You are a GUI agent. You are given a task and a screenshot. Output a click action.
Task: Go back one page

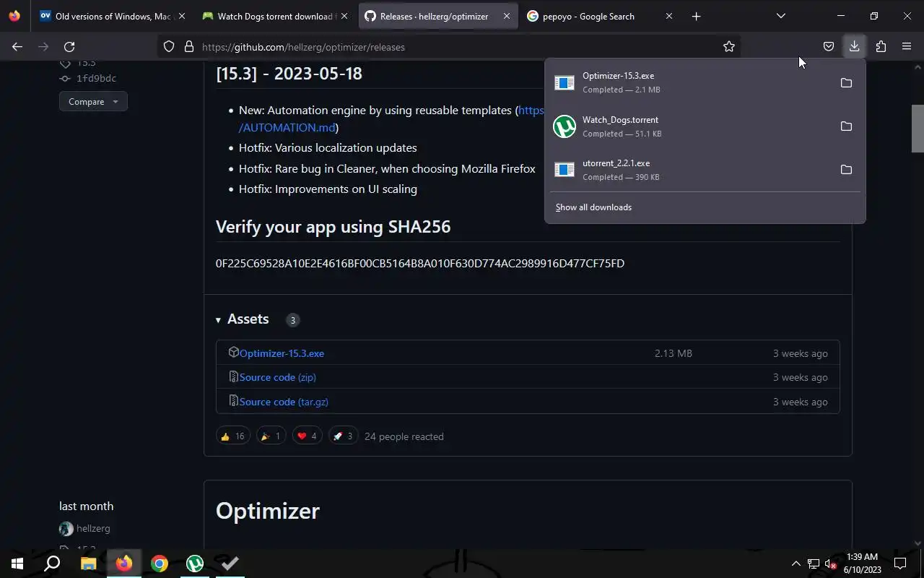(17, 46)
